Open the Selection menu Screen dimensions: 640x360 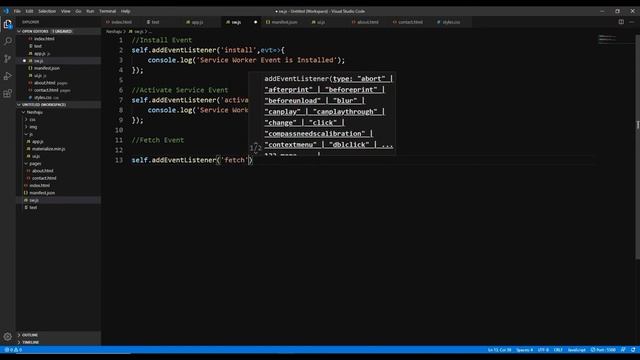tap(47, 11)
